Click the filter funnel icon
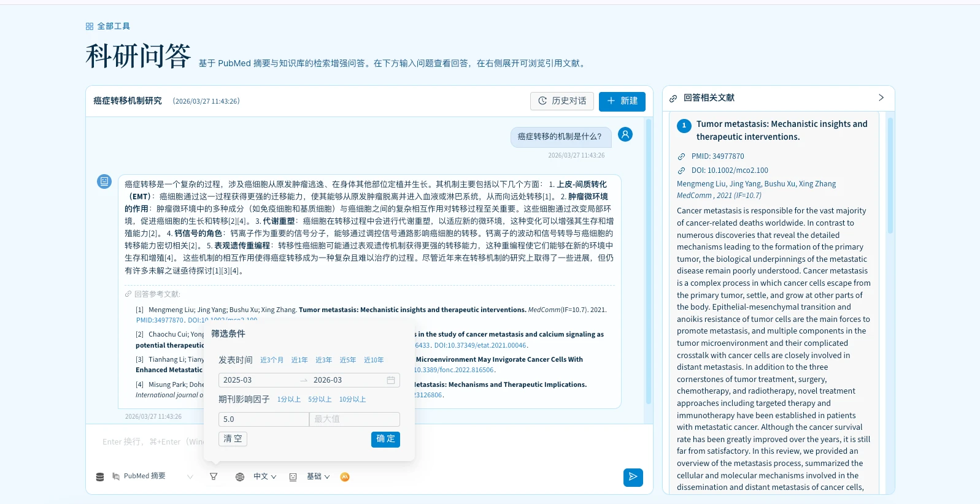The image size is (980, 504). (214, 476)
